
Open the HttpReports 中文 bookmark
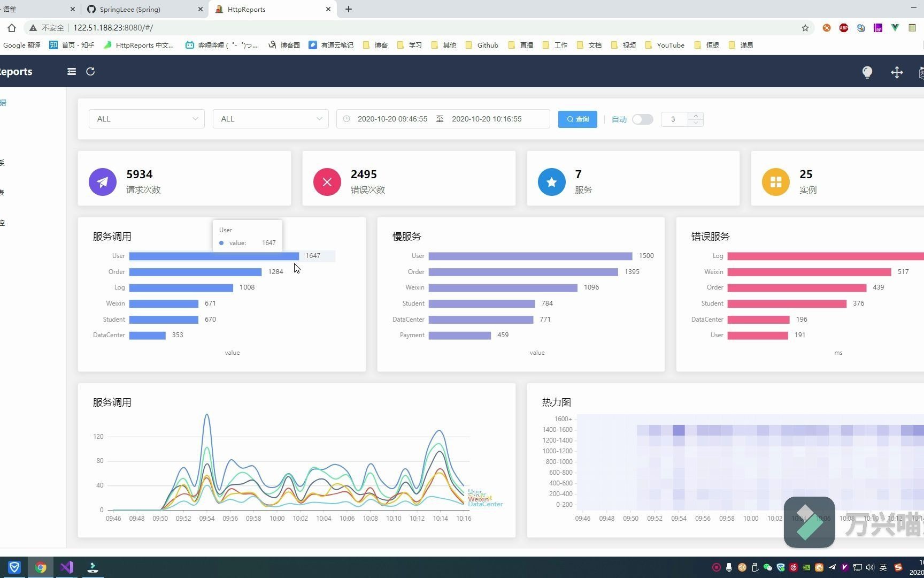(139, 45)
